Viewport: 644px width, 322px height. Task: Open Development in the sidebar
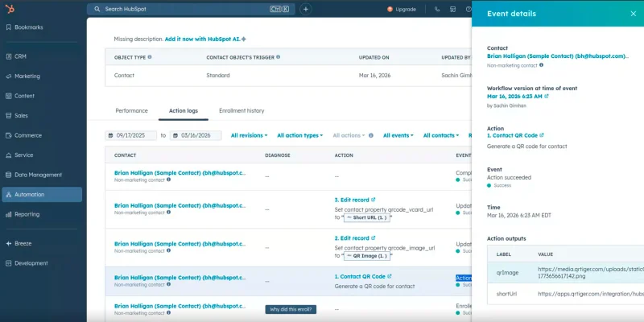pos(27,263)
